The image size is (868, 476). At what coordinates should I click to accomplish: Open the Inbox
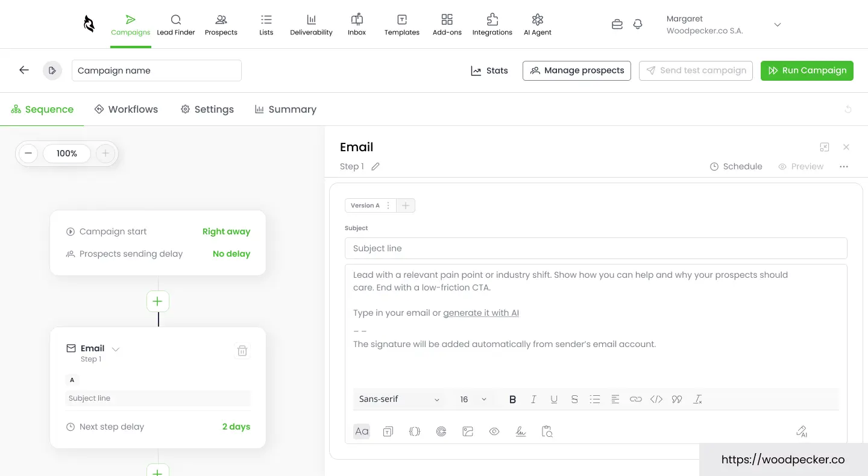[x=357, y=25]
